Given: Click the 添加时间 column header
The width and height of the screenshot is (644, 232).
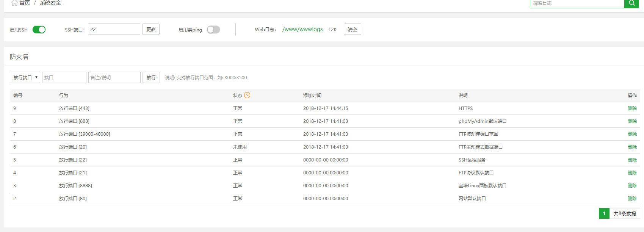Looking at the screenshot, I should 312,95.
